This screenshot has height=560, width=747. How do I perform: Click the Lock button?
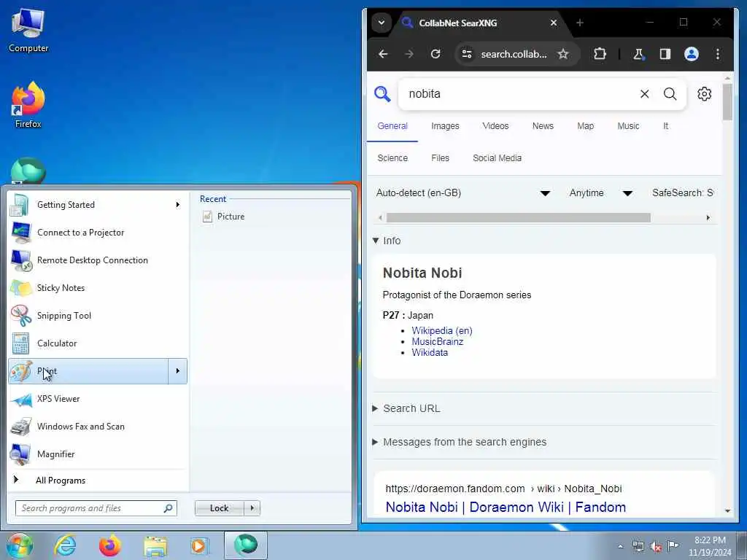219,508
